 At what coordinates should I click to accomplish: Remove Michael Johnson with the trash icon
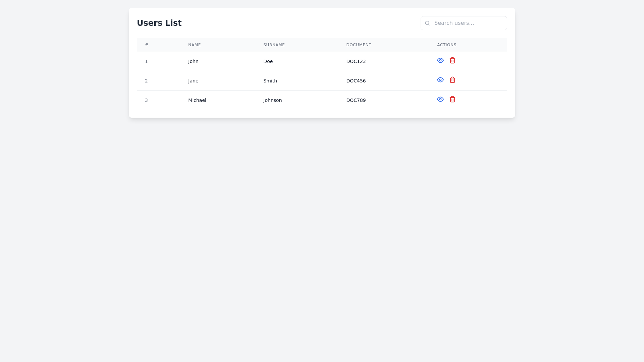[x=452, y=99]
